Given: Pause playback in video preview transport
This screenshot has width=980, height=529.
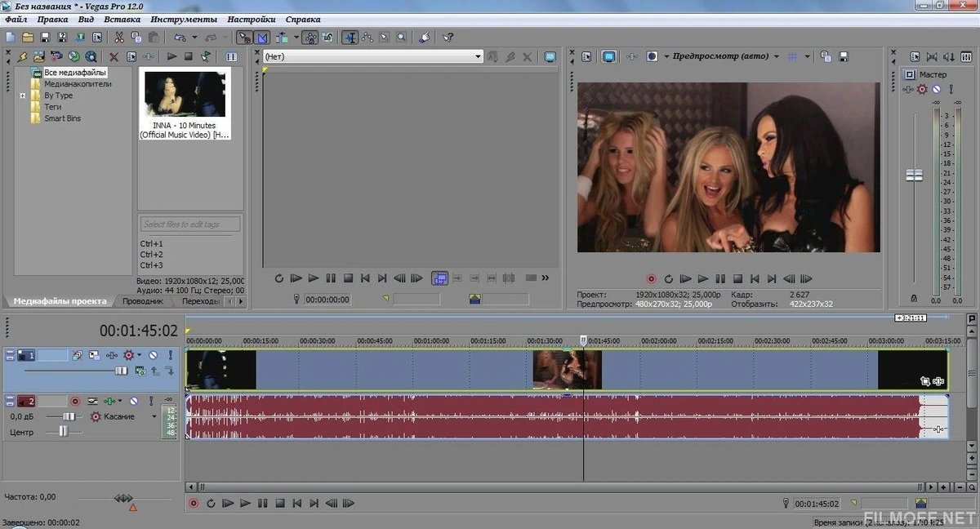Looking at the screenshot, I should (719, 278).
